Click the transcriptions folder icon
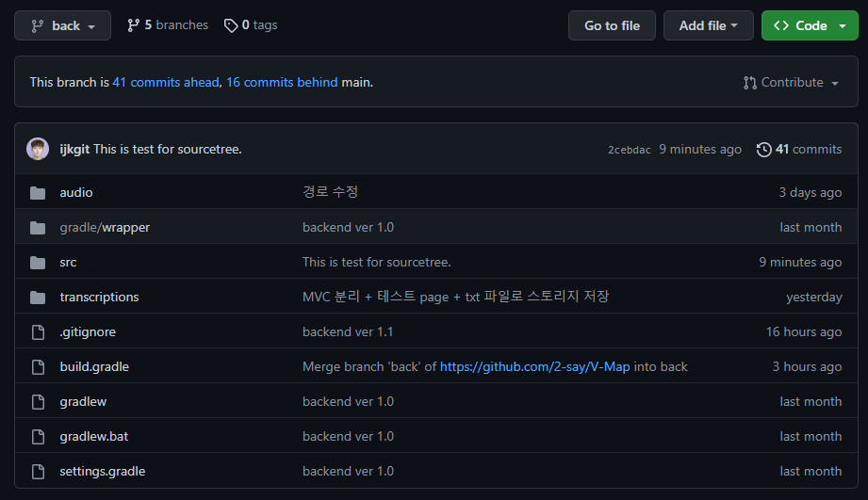Viewport: 868px width, 500px height. [x=38, y=297]
